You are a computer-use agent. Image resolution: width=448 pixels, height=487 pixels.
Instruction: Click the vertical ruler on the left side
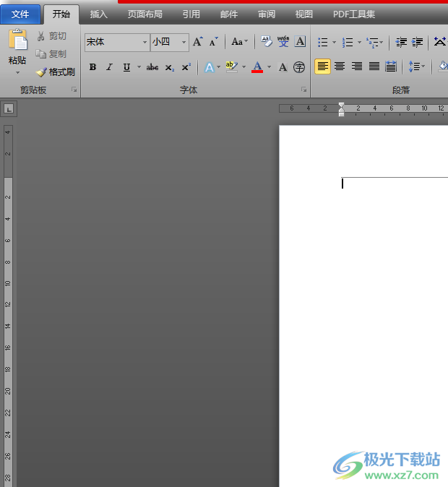pyautogui.click(x=8, y=306)
